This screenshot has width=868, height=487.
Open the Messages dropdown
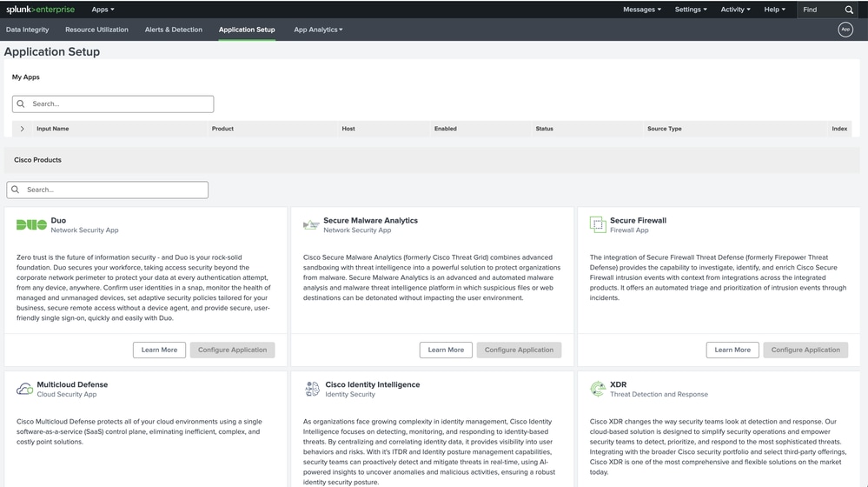click(642, 10)
